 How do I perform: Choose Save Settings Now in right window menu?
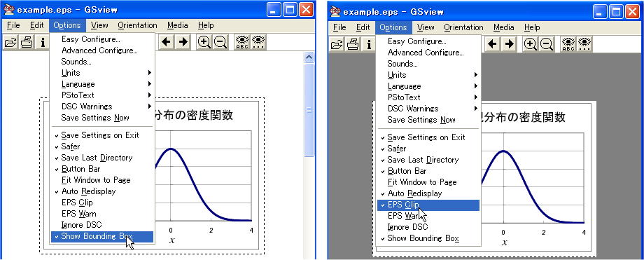(428, 120)
